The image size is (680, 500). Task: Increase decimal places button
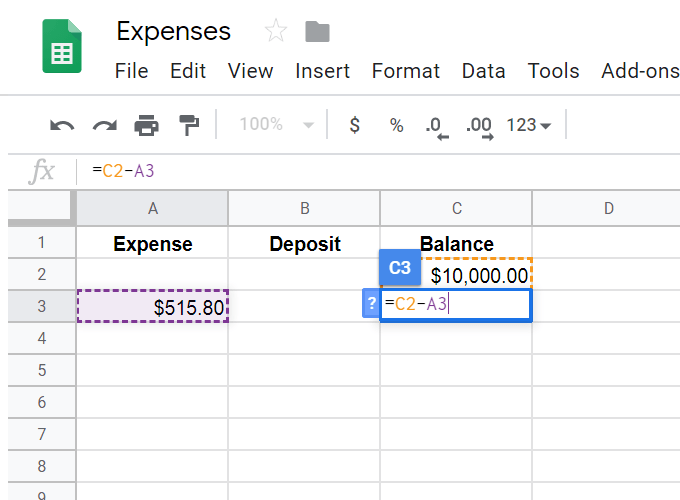coord(479,128)
